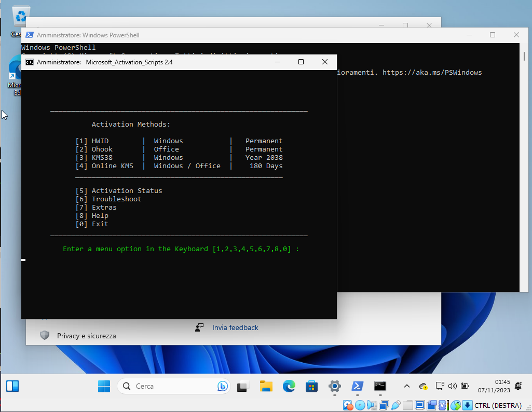The height and width of the screenshot is (412, 532).
Task: Click VirtualBox mouse integration indicator
Action: coord(456,405)
